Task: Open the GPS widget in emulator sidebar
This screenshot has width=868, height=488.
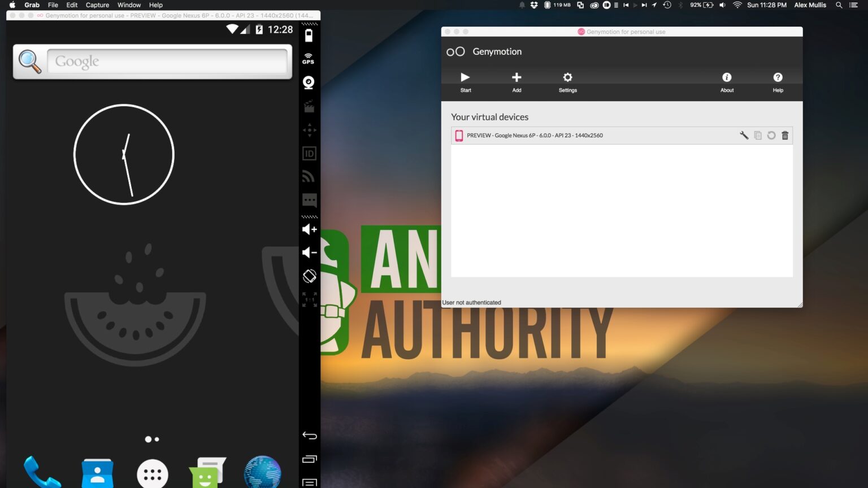Action: point(309,59)
